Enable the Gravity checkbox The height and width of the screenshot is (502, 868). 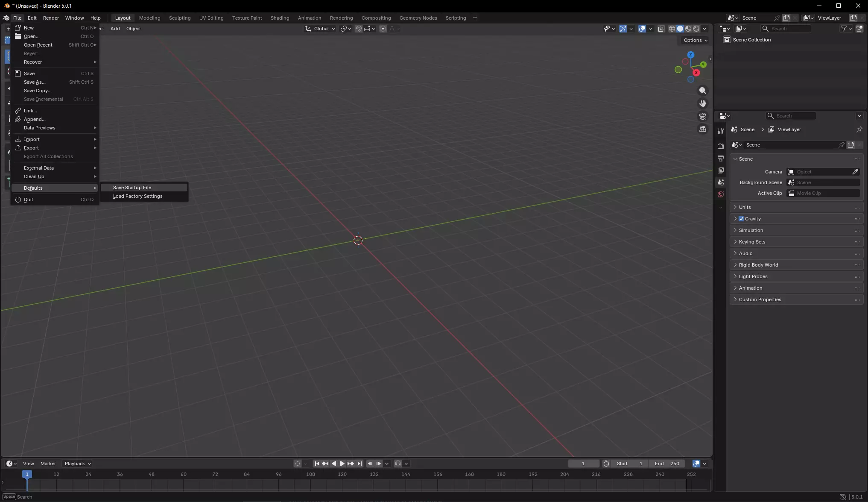click(741, 219)
